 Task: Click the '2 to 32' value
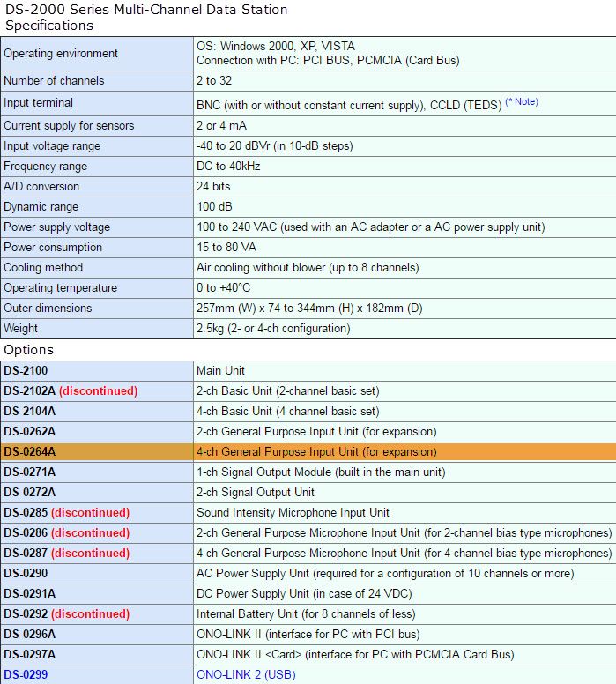(x=214, y=81)
